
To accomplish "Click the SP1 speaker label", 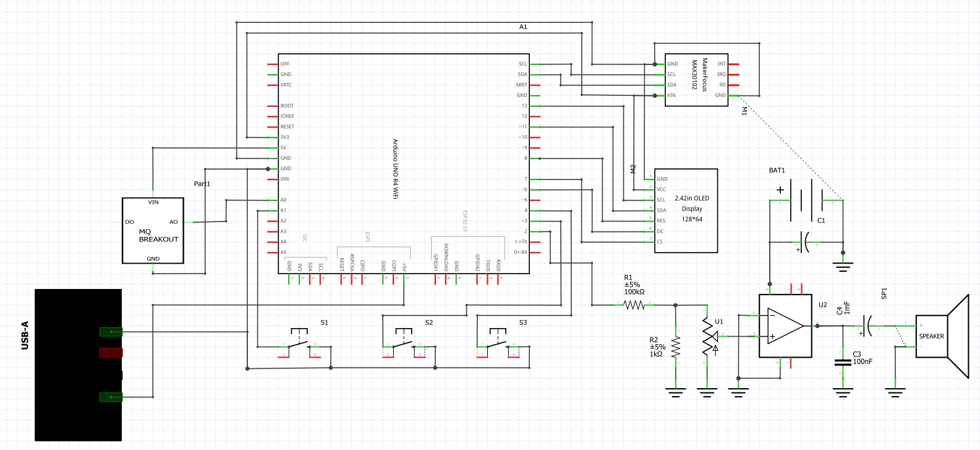I will coord(884,293).
